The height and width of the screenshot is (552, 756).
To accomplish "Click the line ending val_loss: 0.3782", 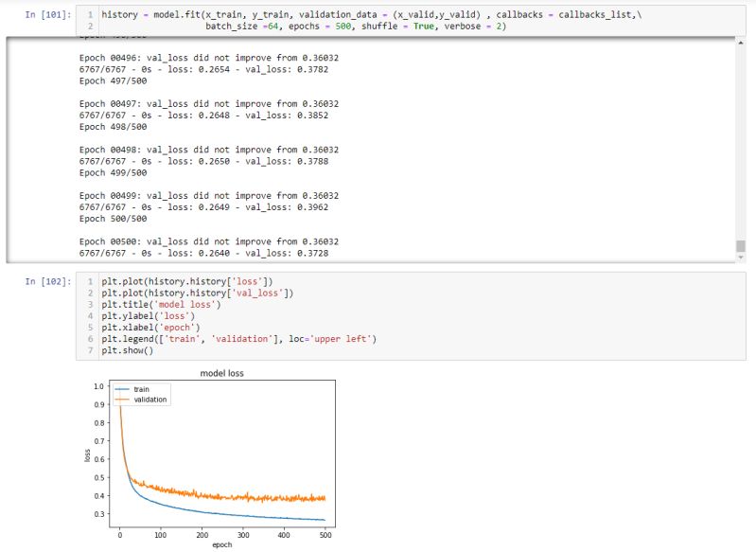I will (203, 69).
